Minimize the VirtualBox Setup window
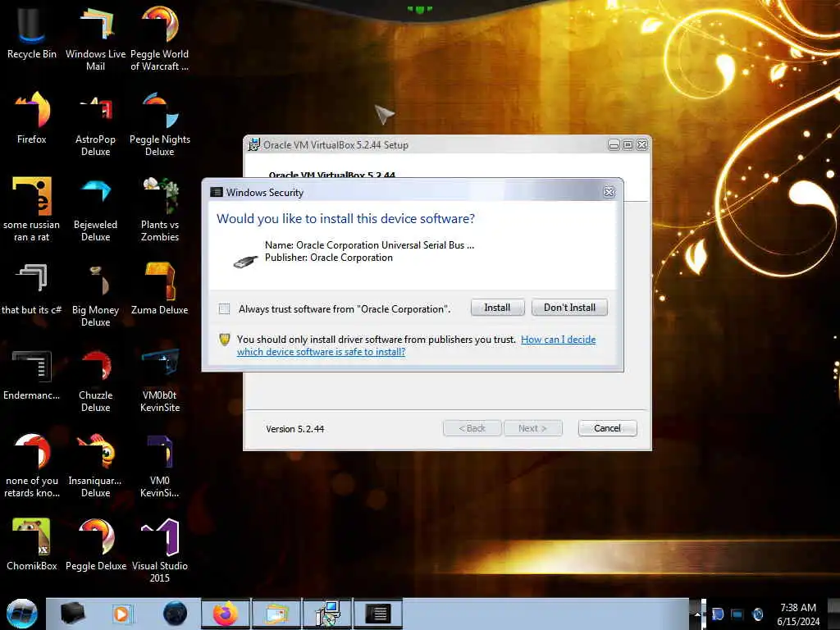 (614, 144)
